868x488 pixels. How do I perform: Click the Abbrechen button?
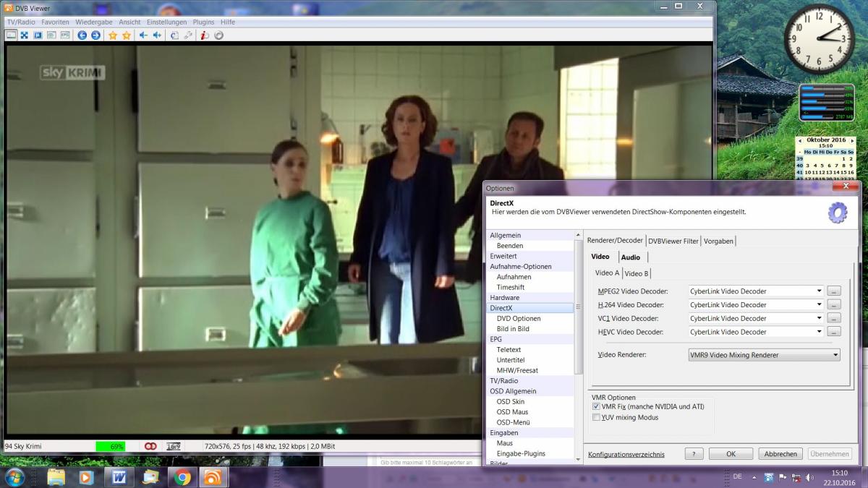point(780,454)
